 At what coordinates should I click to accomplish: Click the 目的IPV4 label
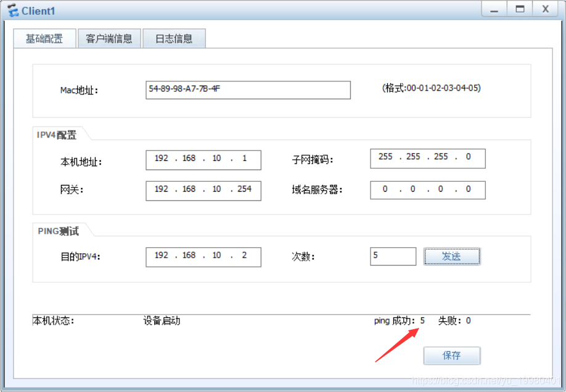click(x=80, y=256)
